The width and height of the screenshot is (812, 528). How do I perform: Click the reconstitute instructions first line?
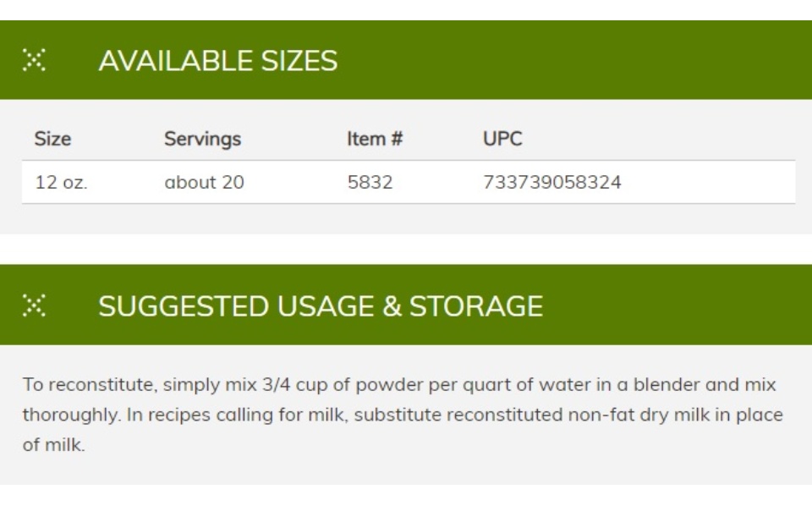point(399,384)
